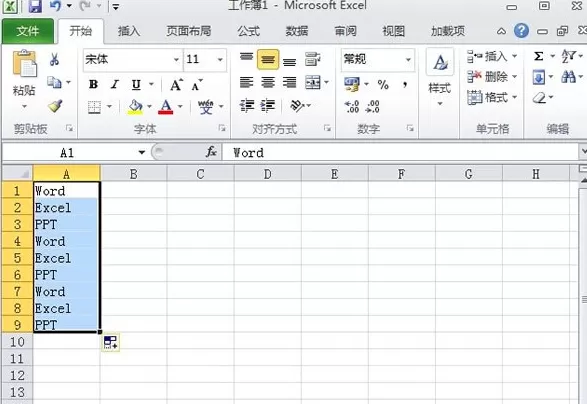Apply comma style
Viewport: 587px width, 404px height.
(405, 85)
